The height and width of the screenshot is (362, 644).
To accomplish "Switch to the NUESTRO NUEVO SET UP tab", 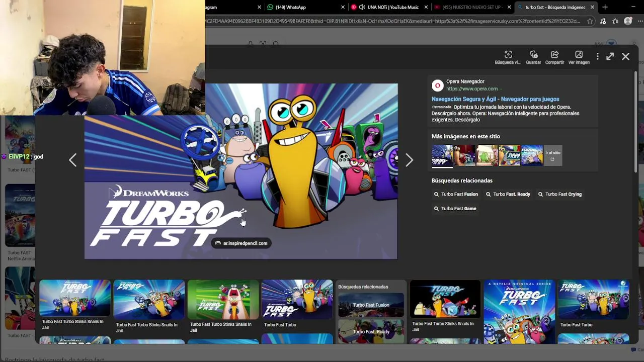I will (x=472, y=7).
